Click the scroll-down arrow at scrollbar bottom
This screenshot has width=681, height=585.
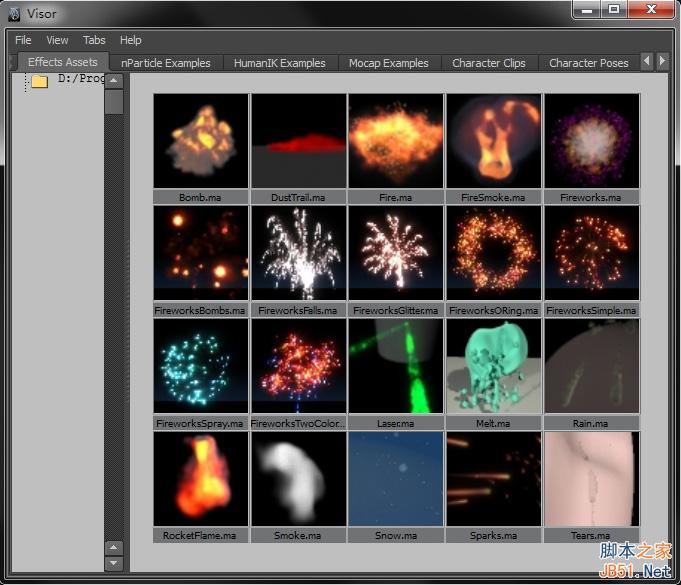click(114, 563)
